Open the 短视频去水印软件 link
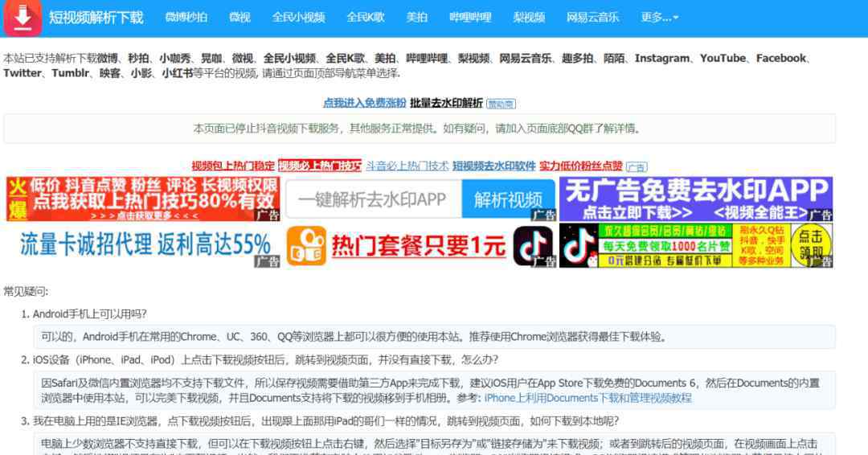This screenshot has width=868, height=455. (x=493, y=166)
